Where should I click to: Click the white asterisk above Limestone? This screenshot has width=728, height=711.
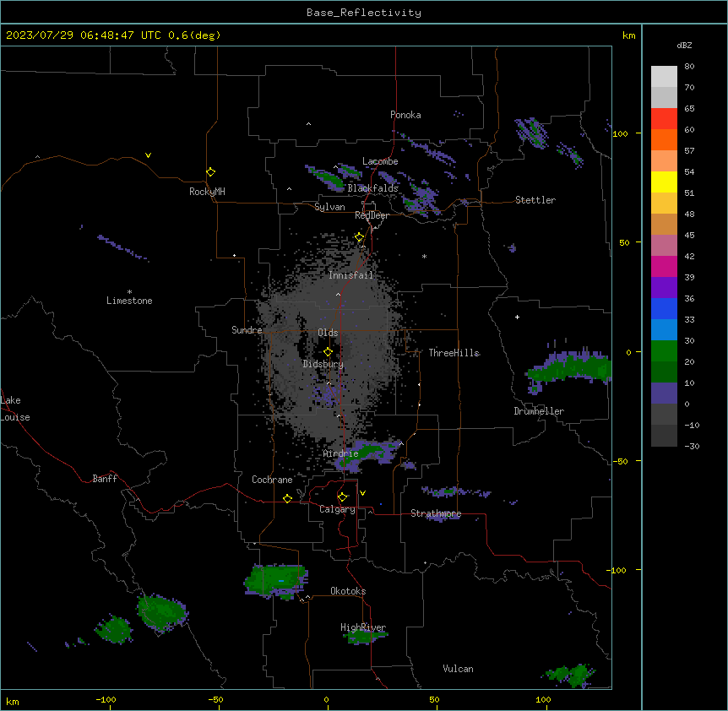point(129,292)
